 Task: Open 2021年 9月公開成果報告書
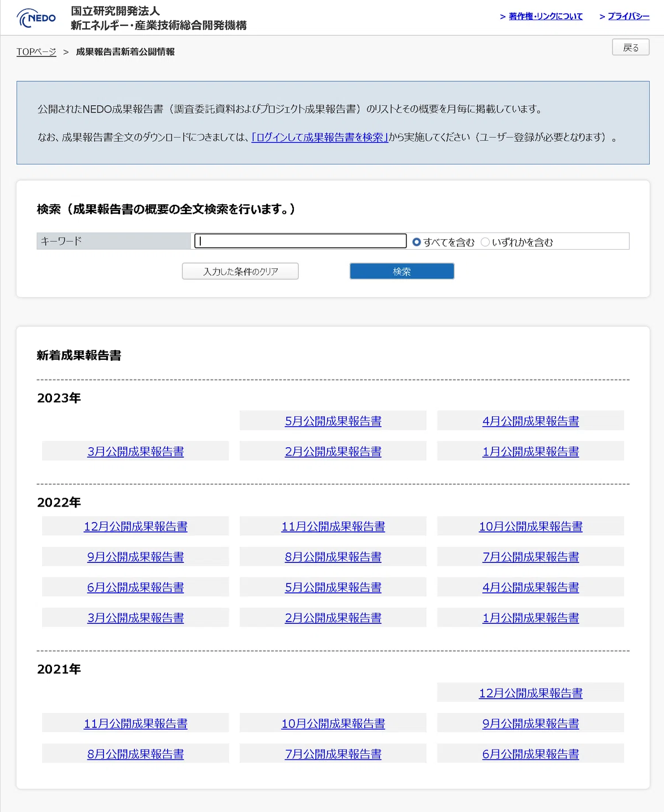pyautogui.click(x=531, y=723)
